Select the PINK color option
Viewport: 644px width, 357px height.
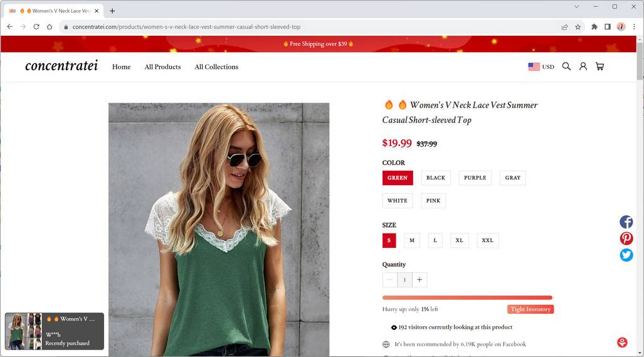coord(433,201)
